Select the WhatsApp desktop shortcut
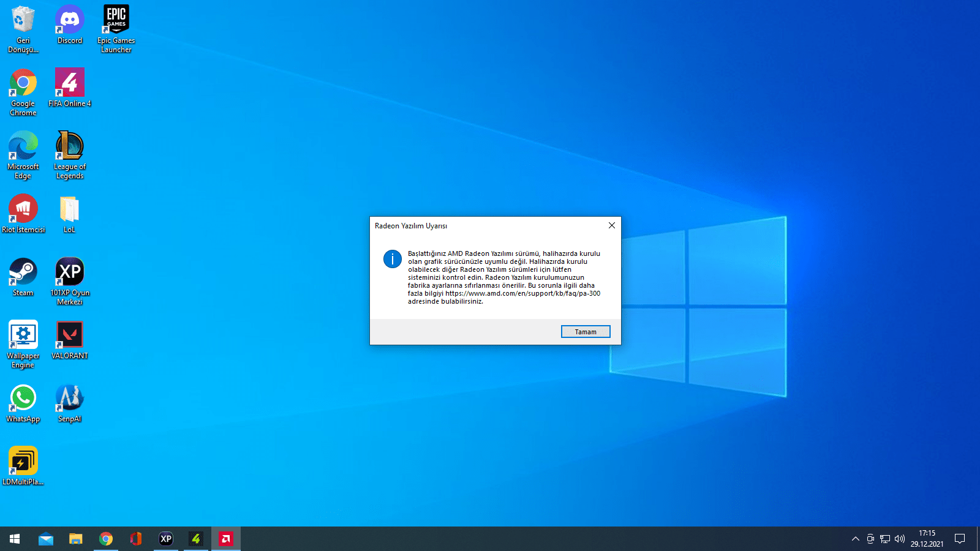Viewport: 980px width, 551px height. click(x=23, y=403)
